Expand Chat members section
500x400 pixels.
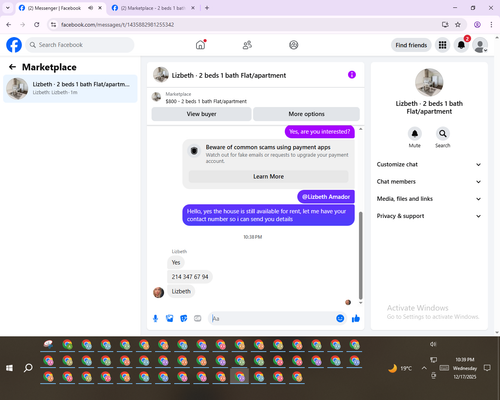point(429,182)
